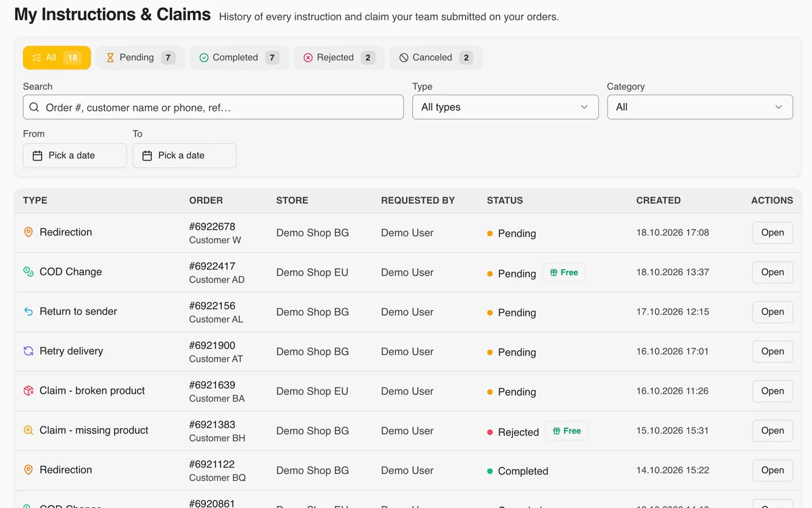Image resolution: width=812 pixels, height=508 pixels.
Task: Click the calendar icon in the From field
Action: coord(38,156)
